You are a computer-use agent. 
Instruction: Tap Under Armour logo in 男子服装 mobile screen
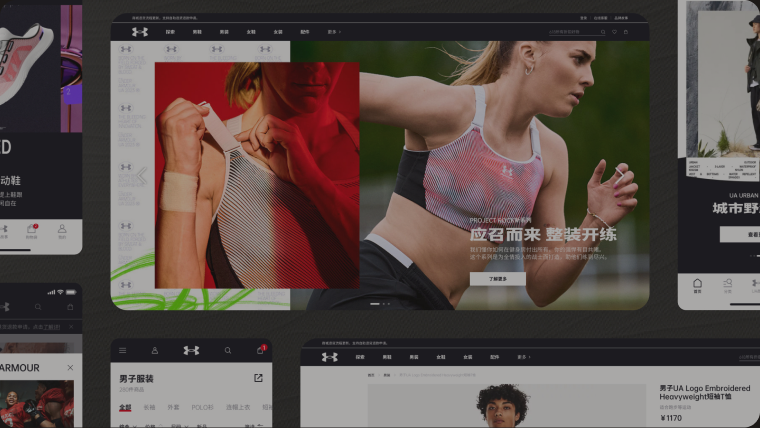coord(191,350)
